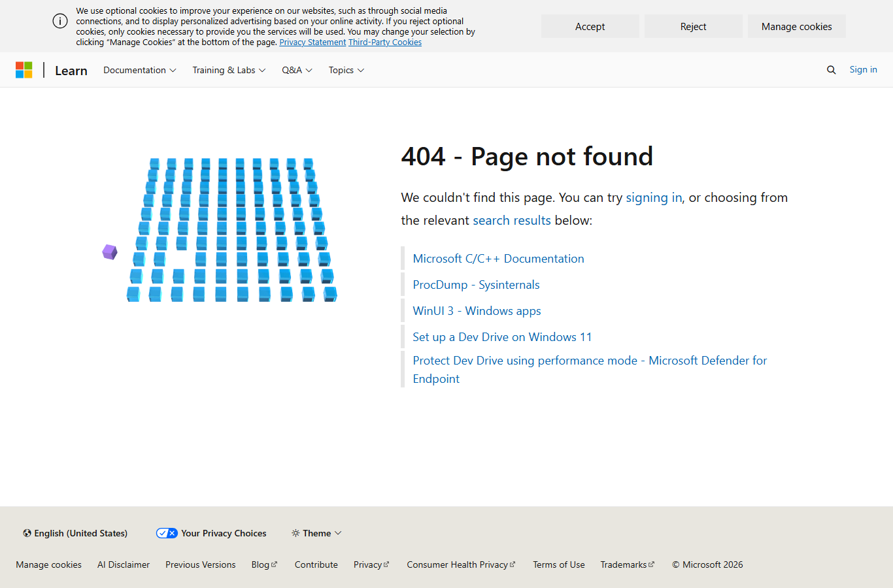Image resolution: width=893 pixels, height=588 pixels.
Task: Open the Topics dropdown menu
Action: click(x=346, y=70)
